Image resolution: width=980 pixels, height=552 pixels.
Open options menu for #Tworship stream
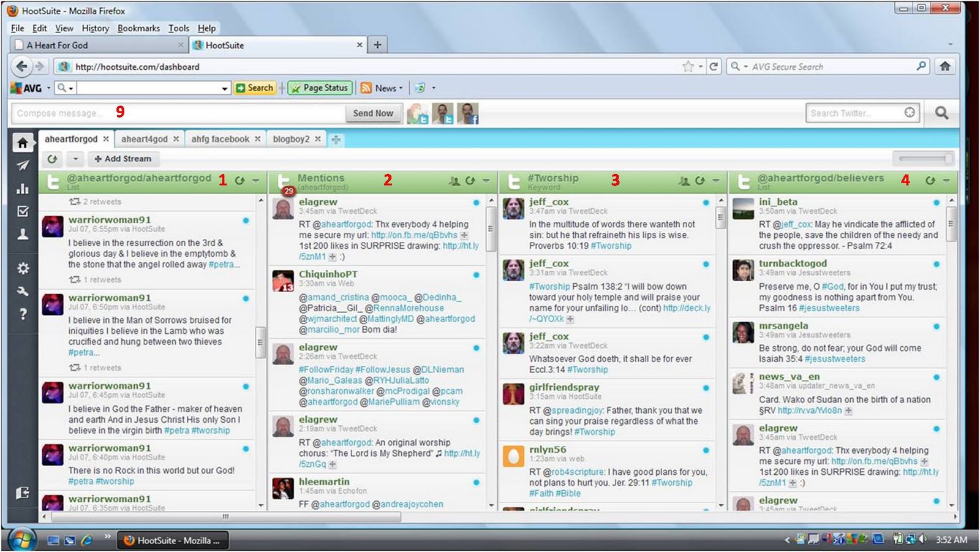click(716, 181)
